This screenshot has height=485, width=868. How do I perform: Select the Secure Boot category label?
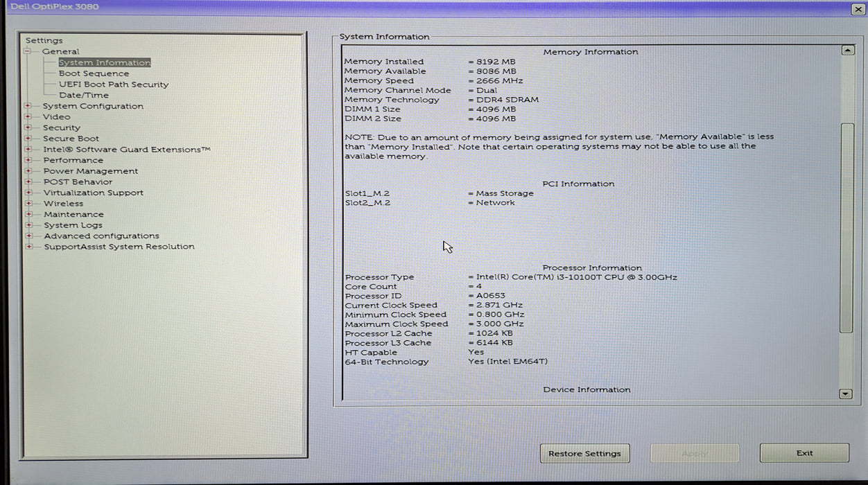(71, 139)
